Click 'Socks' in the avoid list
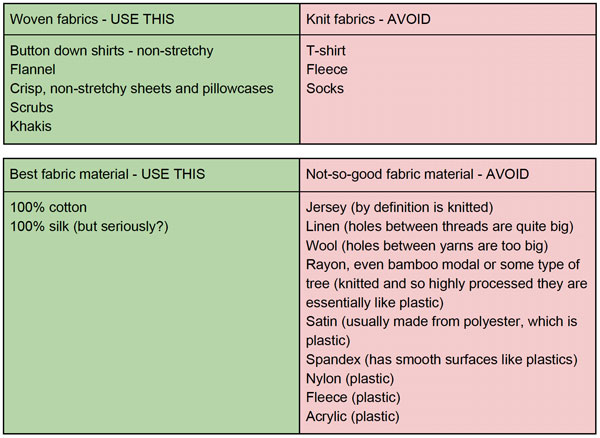This screenshot has width=600, height=438. 325,89
